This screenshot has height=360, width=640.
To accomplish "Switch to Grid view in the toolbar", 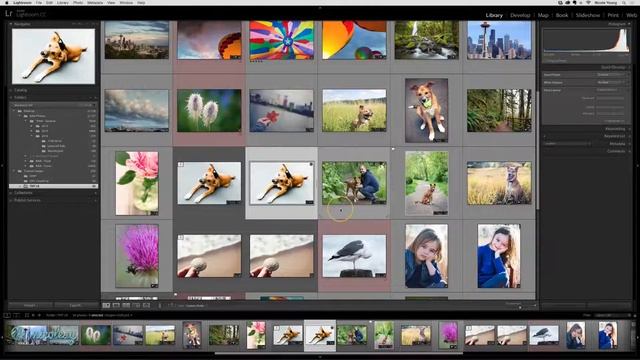I will (x=106, y=305).
